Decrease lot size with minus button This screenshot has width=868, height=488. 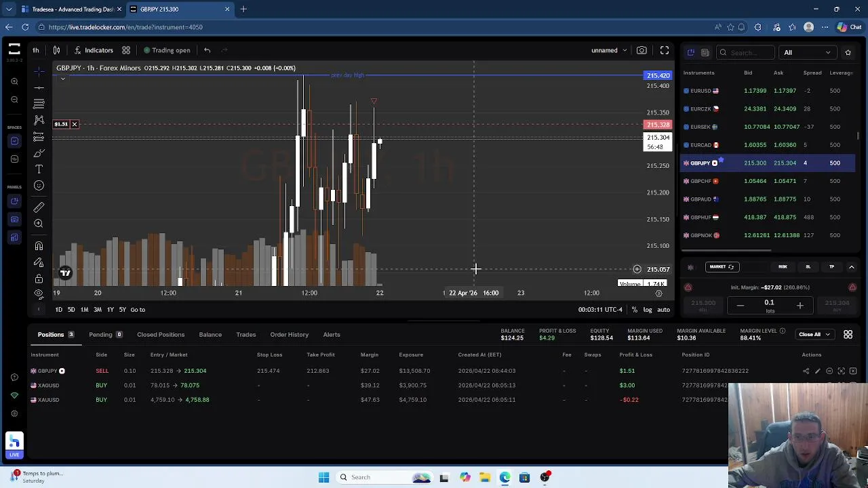point(740,306)
